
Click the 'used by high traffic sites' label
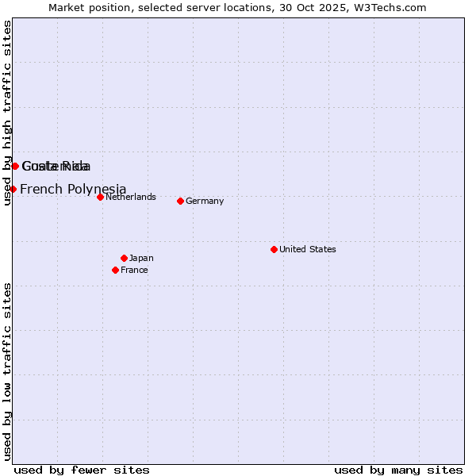pos(7,113)
